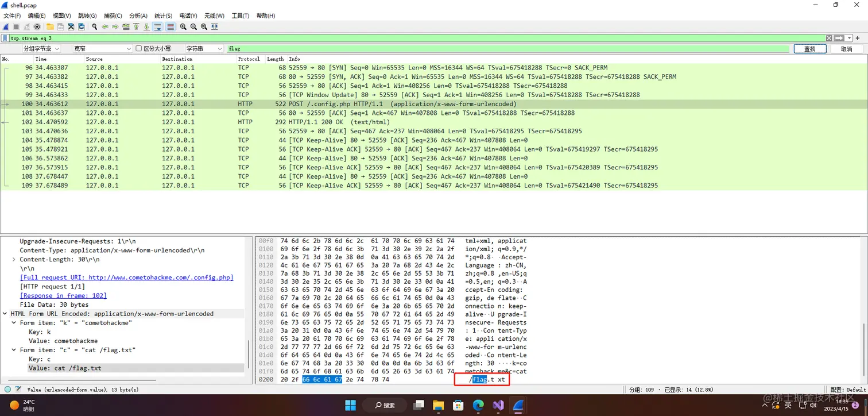This screenshot has width=868, height=416.
Task: Zoom out on packet text
Action: [x=193, y=26]
